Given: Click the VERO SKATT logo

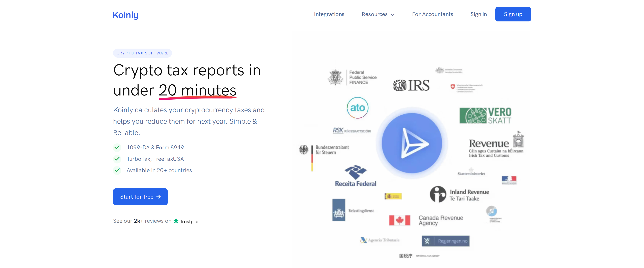Looking at the screenshot, I should [x=485, y=115].
